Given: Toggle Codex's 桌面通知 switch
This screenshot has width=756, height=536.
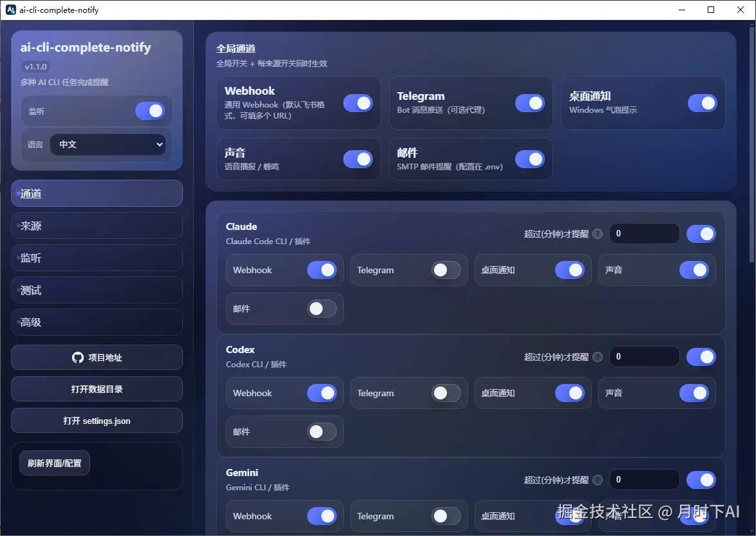Looking at the screenshot, I should coord(569,393).
